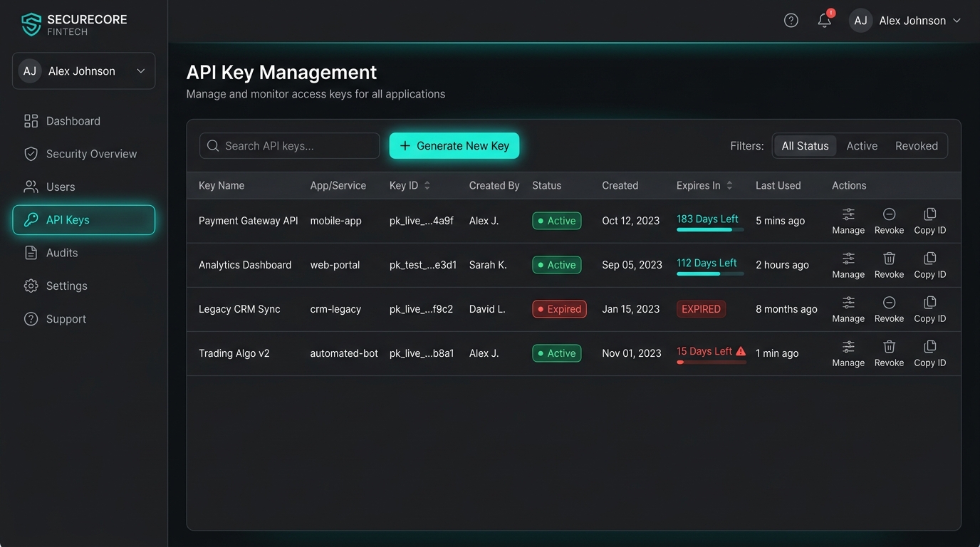The height and width of the screenshot is (547, 980).
Task: Click the Expired status badge for Legacy CRM Sync
Action: 559,309
